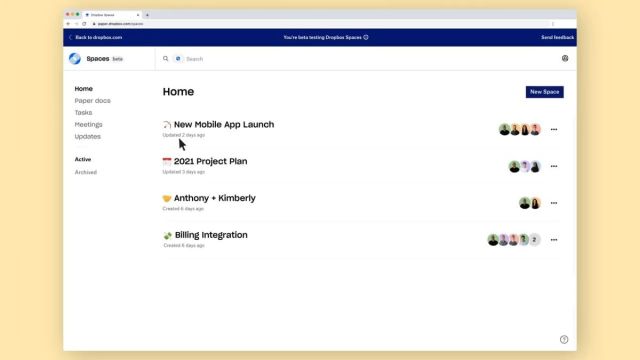Show Archived spaces
This screenshot has height=360, width=640.
(x=86, y=172)
